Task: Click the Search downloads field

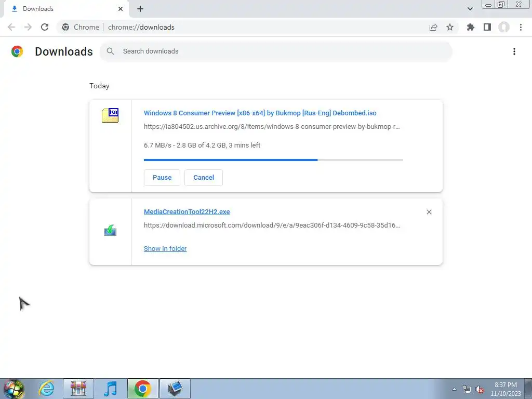Action: [x=276, y=51]
